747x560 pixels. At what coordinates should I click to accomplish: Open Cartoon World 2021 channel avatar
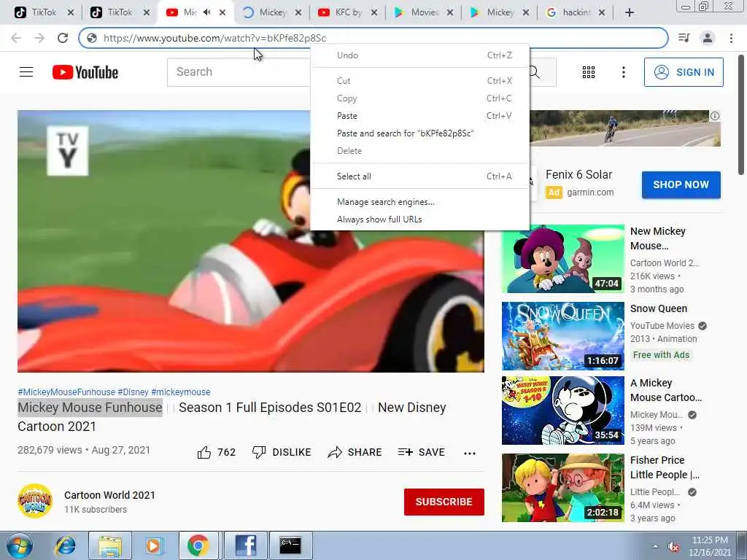(35, 501)
